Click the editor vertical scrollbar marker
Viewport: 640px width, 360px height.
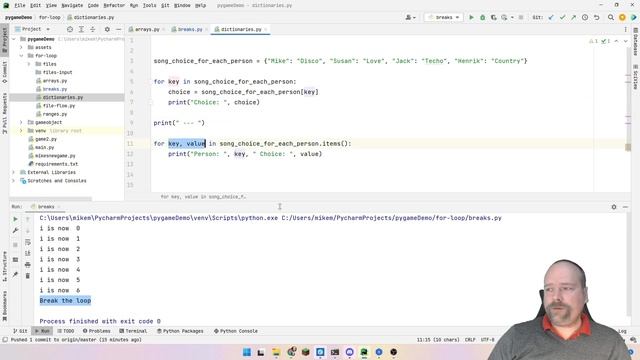pos(628,147)
